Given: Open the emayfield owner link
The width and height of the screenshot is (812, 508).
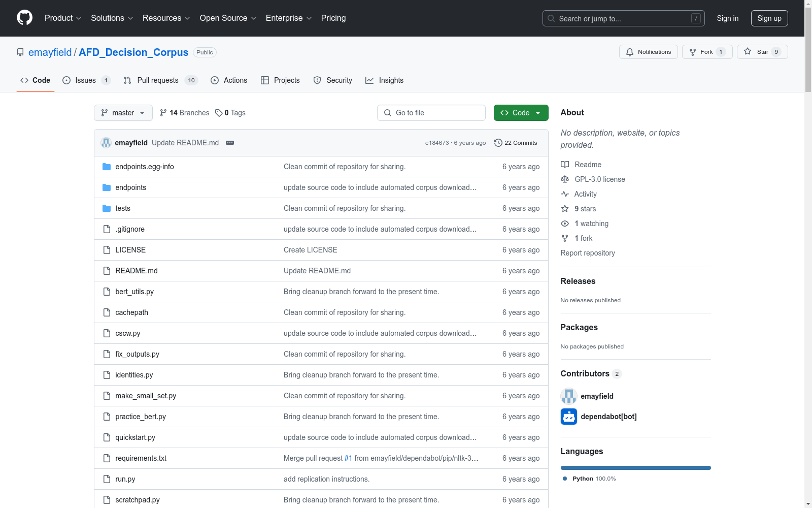Looking at the screenshot, I should (x=50, y=52).
